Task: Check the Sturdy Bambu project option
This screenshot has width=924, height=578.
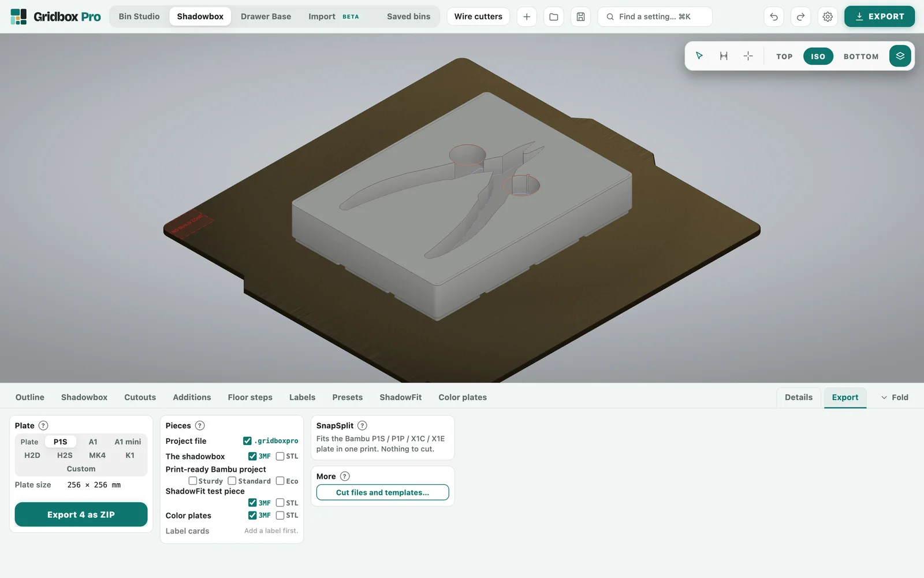Action: pyautogui.click(x=193, y=481)
